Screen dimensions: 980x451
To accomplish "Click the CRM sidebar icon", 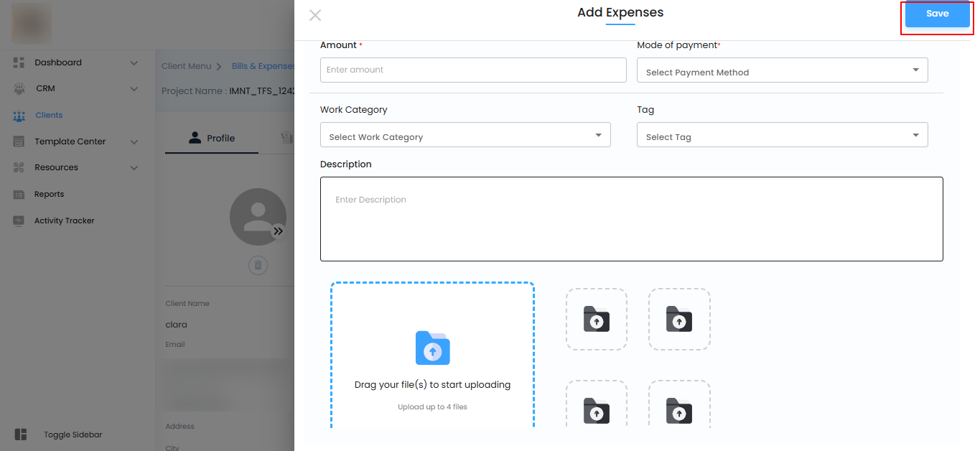I will tap(19, 89).
